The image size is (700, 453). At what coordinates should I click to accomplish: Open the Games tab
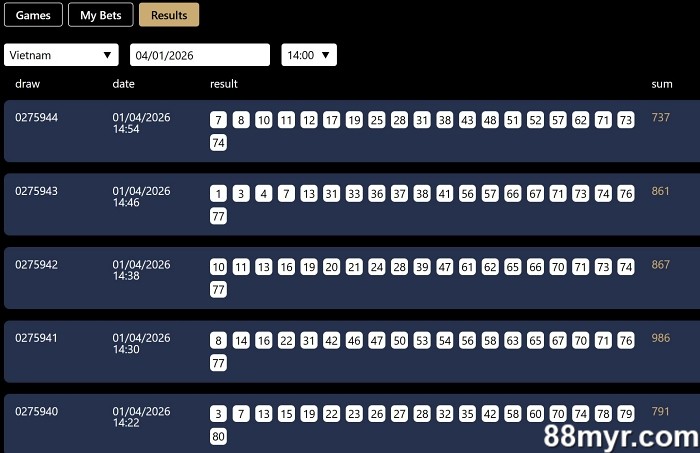(33, 15)
